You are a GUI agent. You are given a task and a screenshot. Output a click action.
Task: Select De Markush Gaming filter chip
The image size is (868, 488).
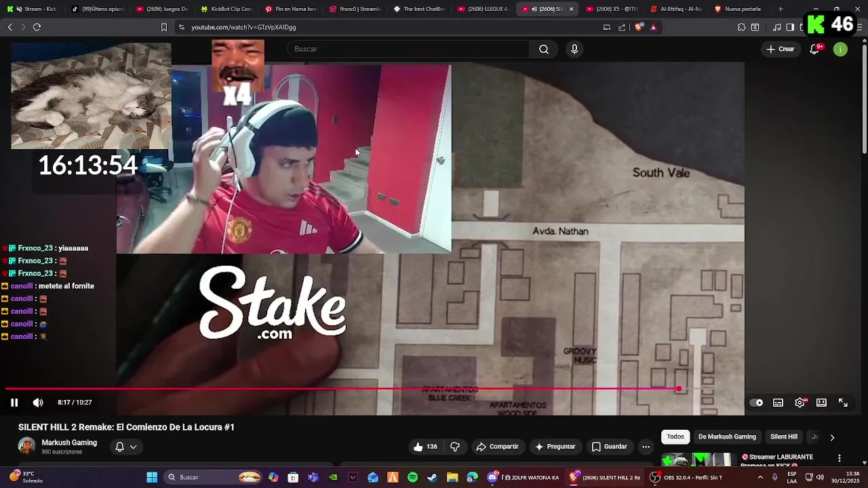pos(727,437)
